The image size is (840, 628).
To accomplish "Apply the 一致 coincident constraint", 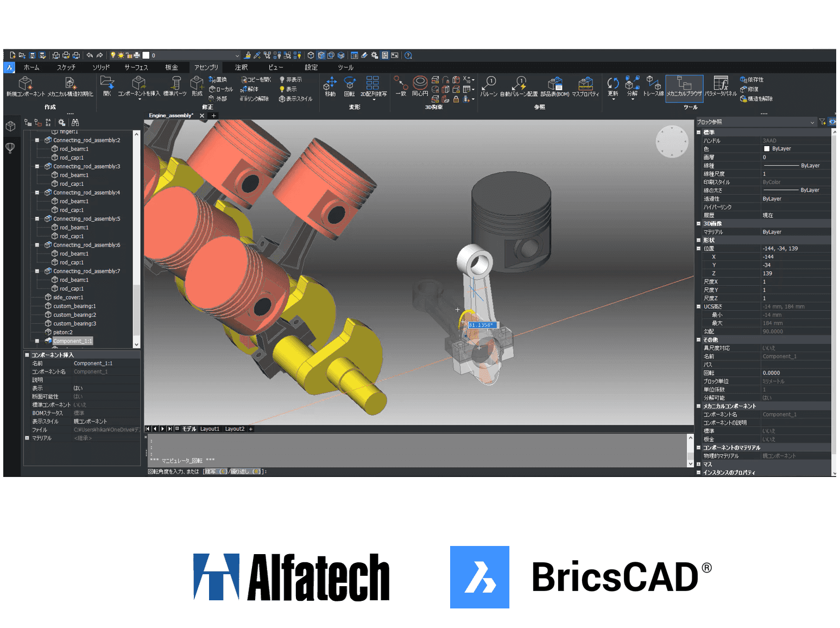I will click(401, 86).
